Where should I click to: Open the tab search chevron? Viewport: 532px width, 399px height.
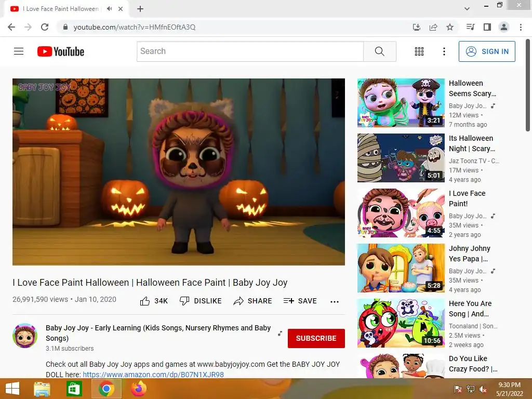[x=467, y=9]
